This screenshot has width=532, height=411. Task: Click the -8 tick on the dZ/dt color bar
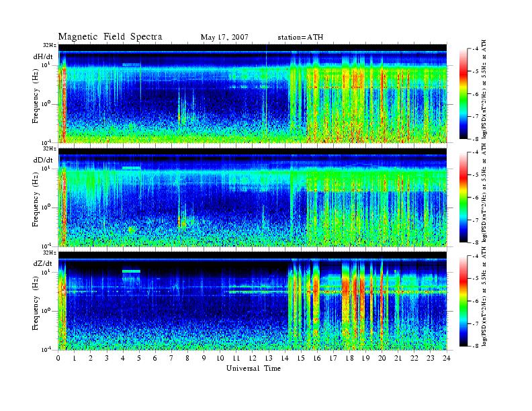476,346
